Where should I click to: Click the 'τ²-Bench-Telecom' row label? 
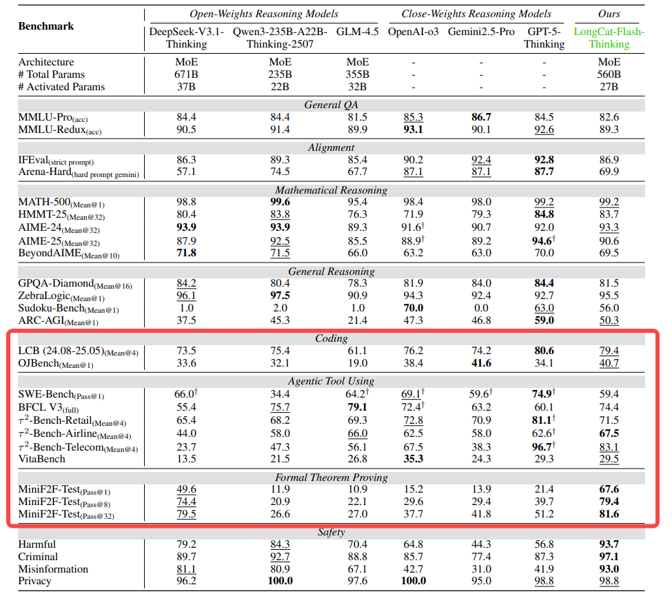78,447
